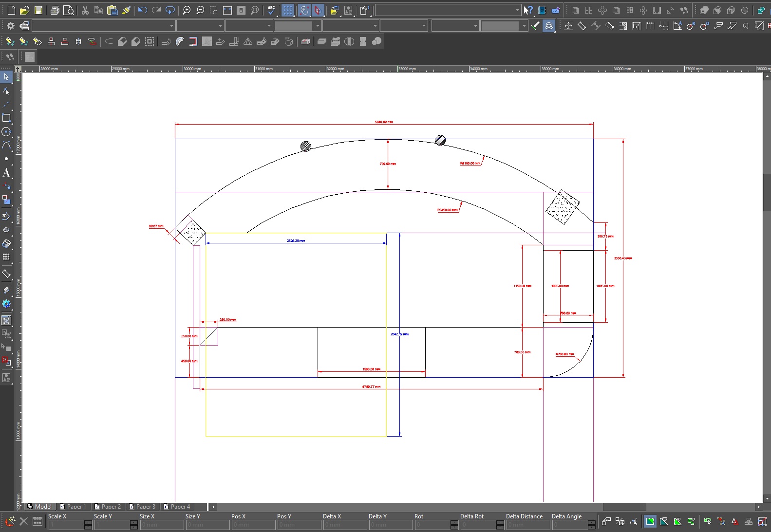Switch to the Paper 4 tab
The height and width of the screenshot is (532, 771).
177,506
